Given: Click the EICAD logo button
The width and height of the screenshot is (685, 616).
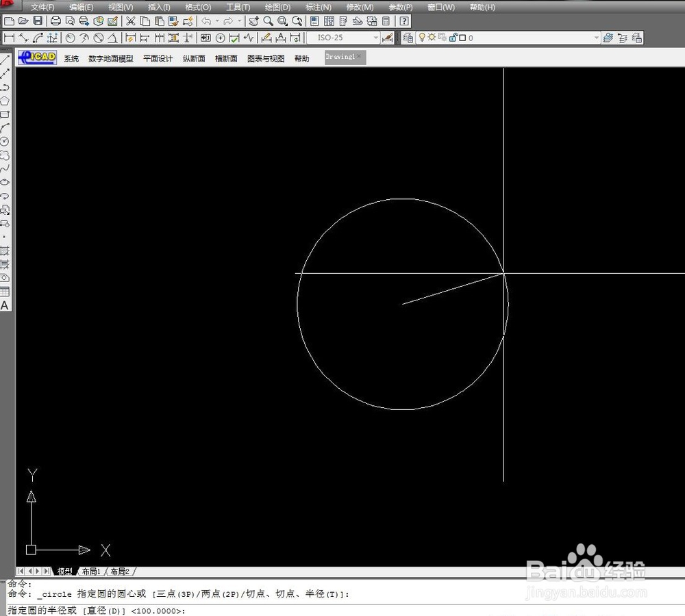Looking at the screenshot, I should [37, 57].
